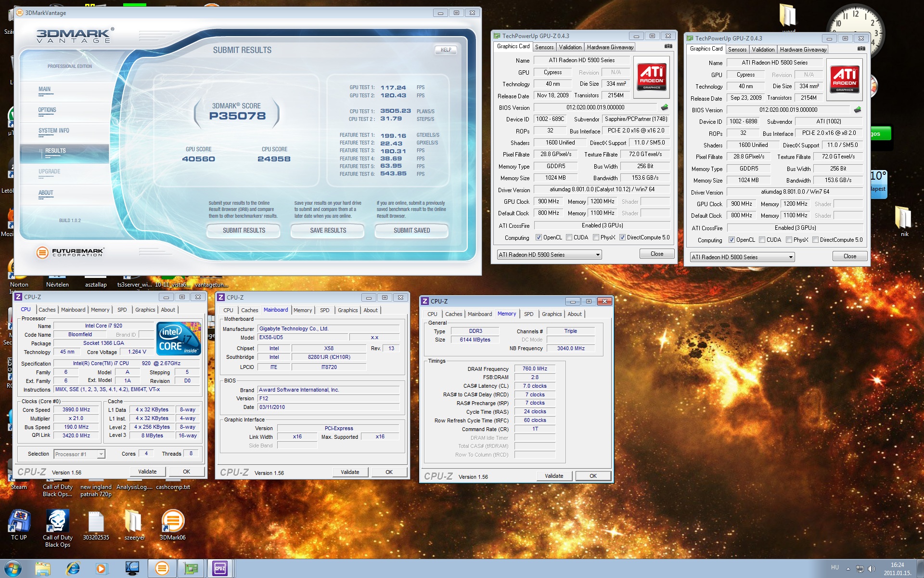Click the camera screenshot icon in GPU-Z 5900 window

pos(668,46)
